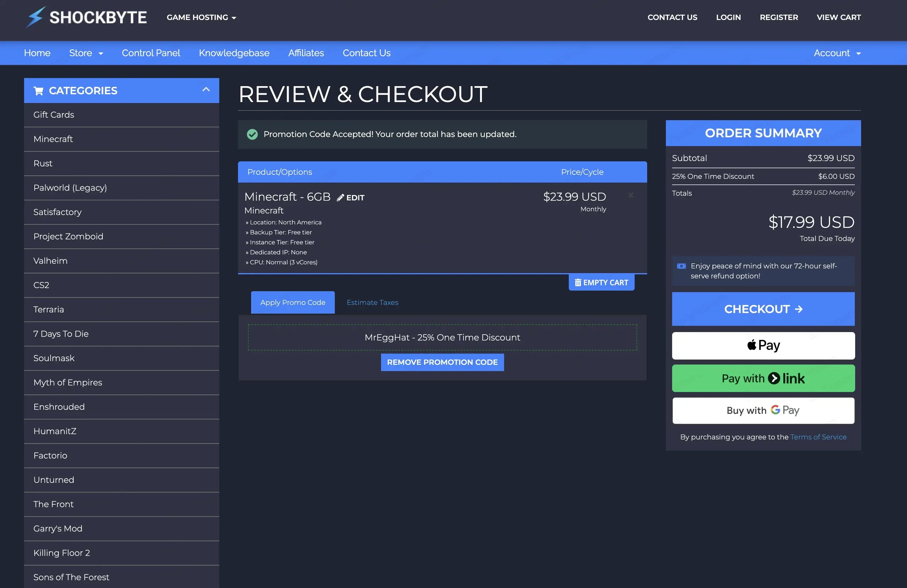Image resolution: width=907 pixels, height=588 pixels.
Task: Remove the Minecraft item using the X icon
Action: tap(631, 195)
